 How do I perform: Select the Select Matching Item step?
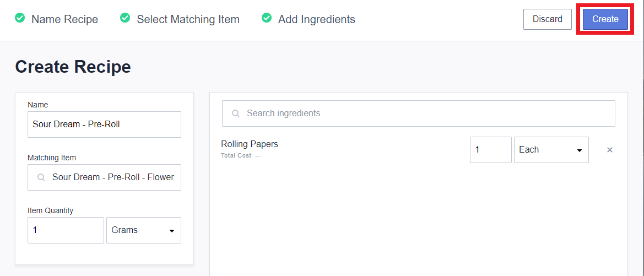click(x=188, y=19)
